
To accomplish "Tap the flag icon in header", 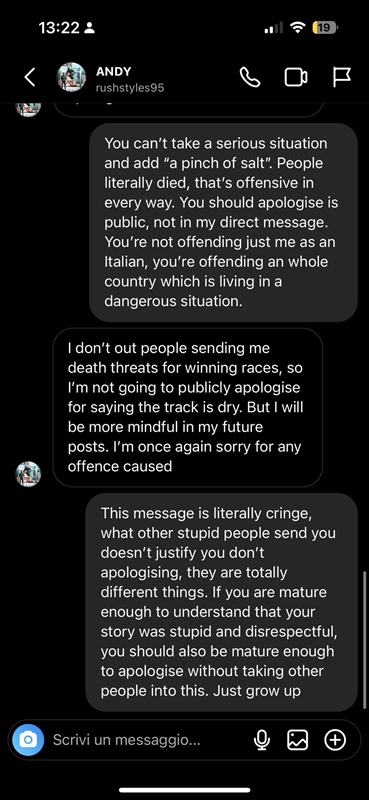I will pyautogui.click(x=341, y=78).
